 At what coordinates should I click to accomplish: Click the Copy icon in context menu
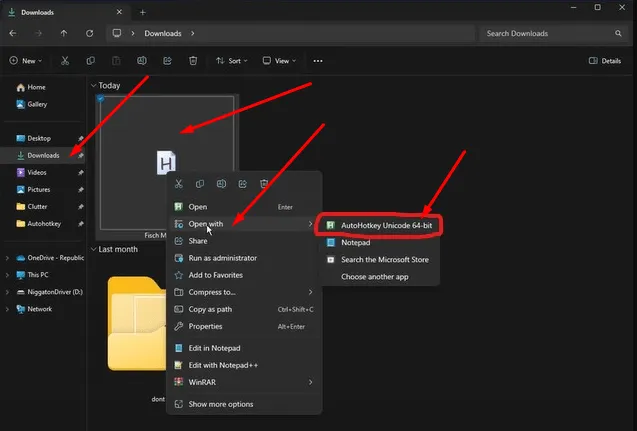(x=200, y=184)
